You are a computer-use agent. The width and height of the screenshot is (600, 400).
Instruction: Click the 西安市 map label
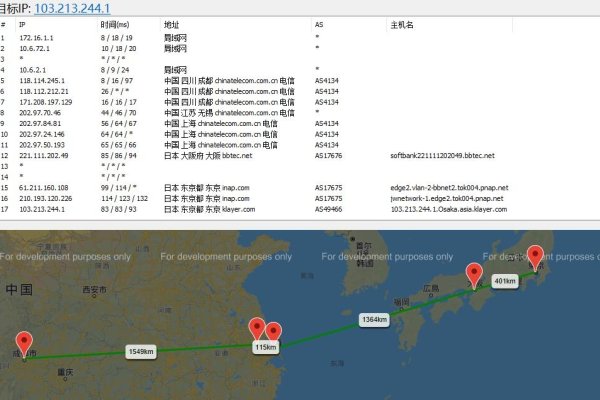[95, 290]
